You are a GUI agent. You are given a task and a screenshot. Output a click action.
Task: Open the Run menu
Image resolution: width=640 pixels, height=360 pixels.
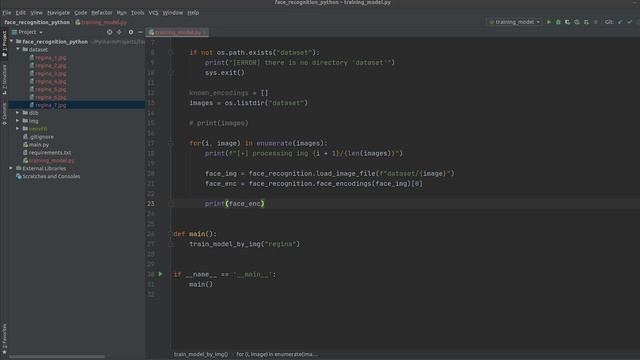pos(121,13)
